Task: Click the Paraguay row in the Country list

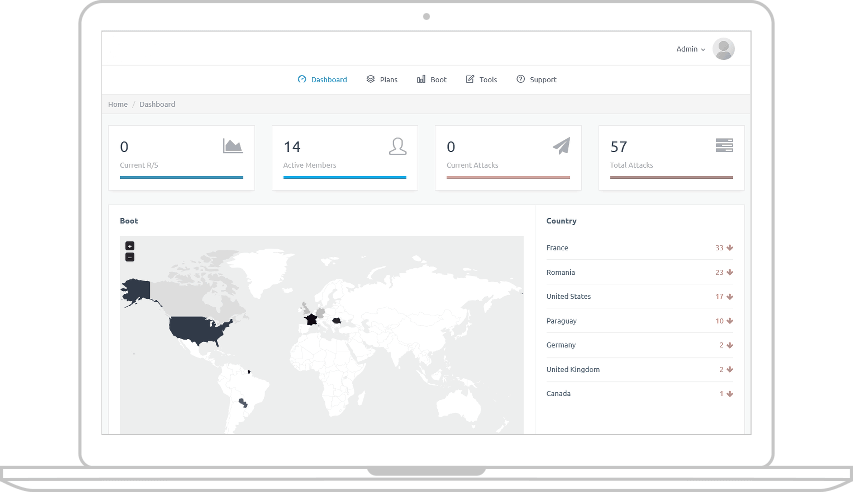Action: [x=640, y=321]
